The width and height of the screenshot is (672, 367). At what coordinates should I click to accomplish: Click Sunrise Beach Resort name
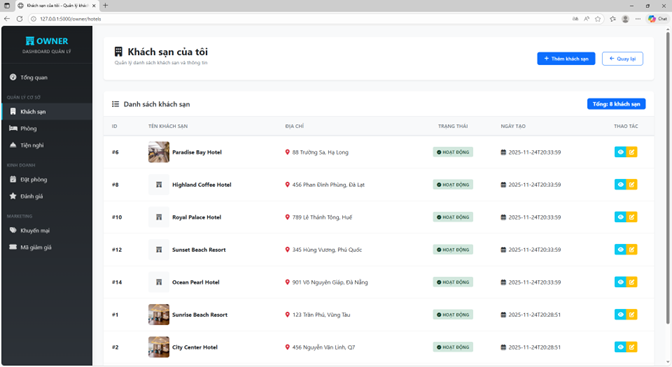pos(200,315)
